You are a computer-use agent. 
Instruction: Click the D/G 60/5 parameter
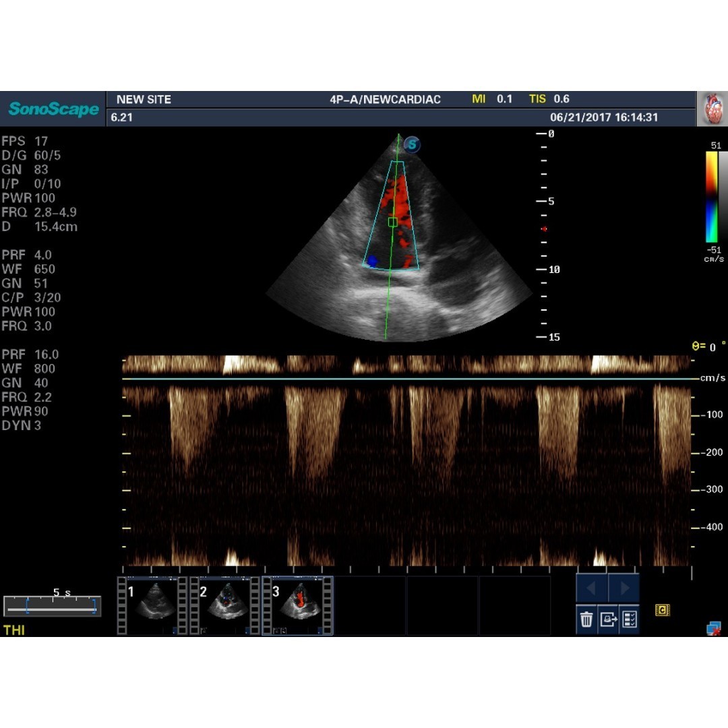click(x=31, y=155)
